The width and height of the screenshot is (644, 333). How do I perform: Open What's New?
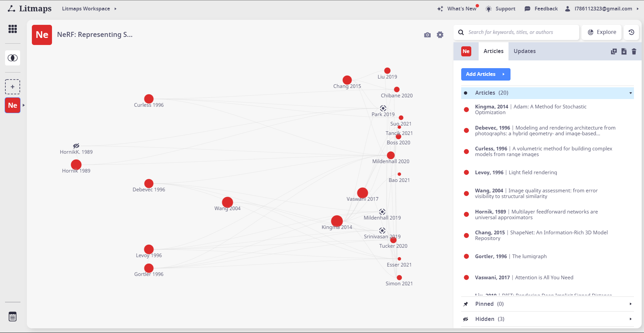pyautogui.click(x=462, y=9)
